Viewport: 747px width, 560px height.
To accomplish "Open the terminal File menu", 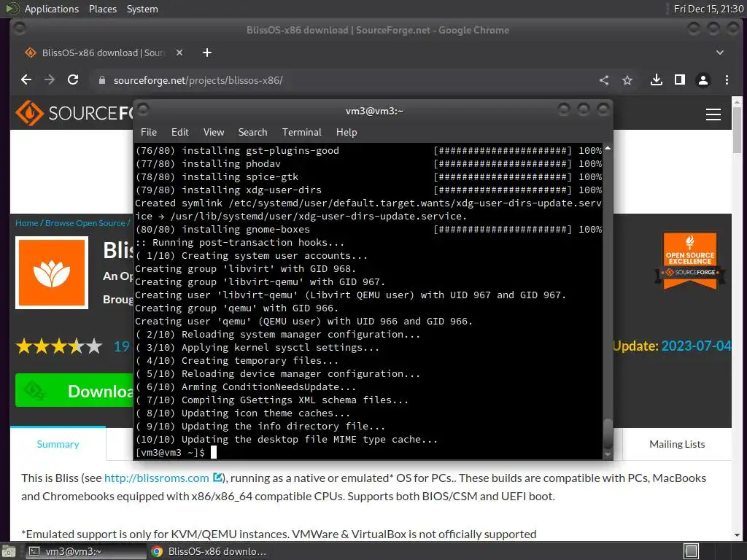I will tap(149, 133).
